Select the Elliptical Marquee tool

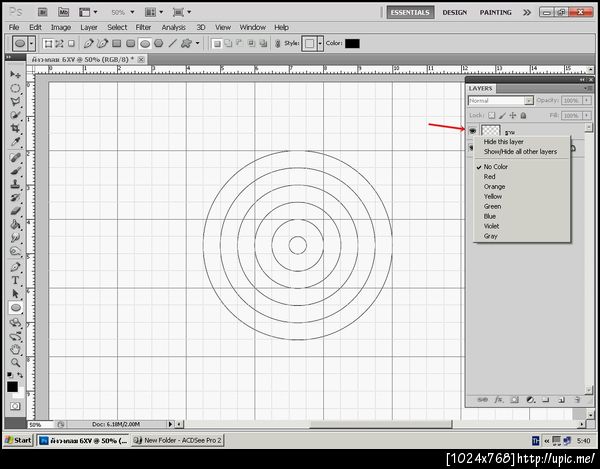(x=15, y=88)
